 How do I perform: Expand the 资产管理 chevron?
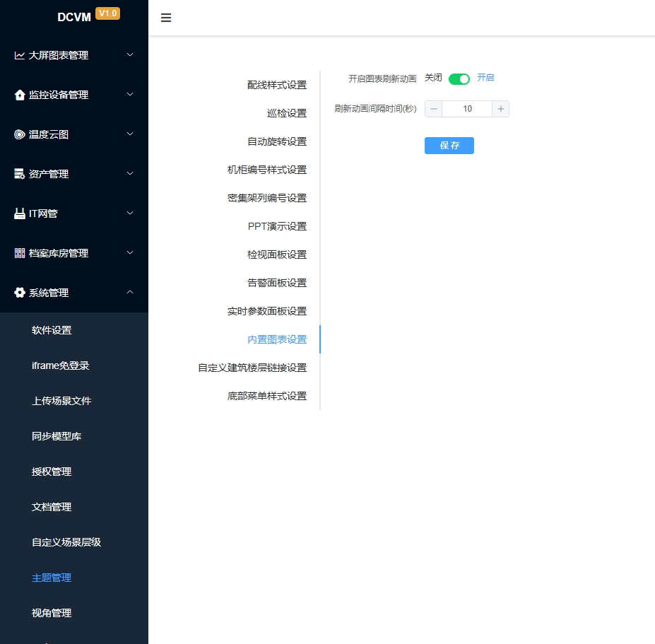tap(130, 173)
